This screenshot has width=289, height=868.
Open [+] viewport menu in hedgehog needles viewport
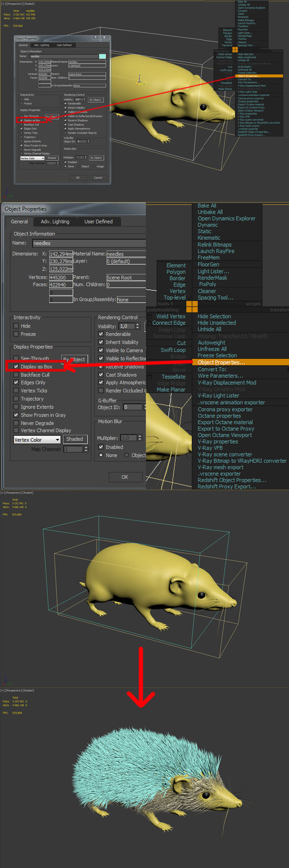(x=3, y=690)
